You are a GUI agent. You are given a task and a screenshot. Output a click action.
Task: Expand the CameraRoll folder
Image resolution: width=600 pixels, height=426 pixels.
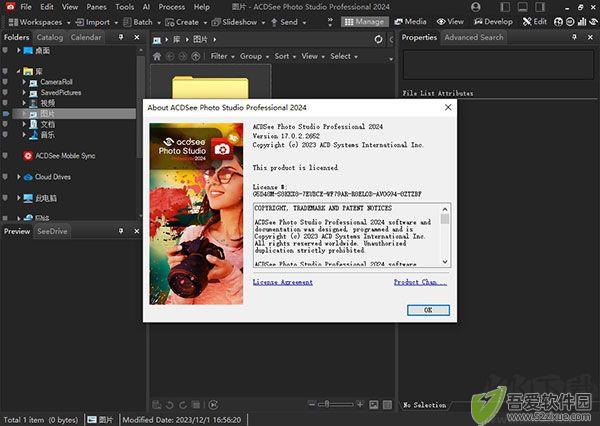click(x=24, y=82)
